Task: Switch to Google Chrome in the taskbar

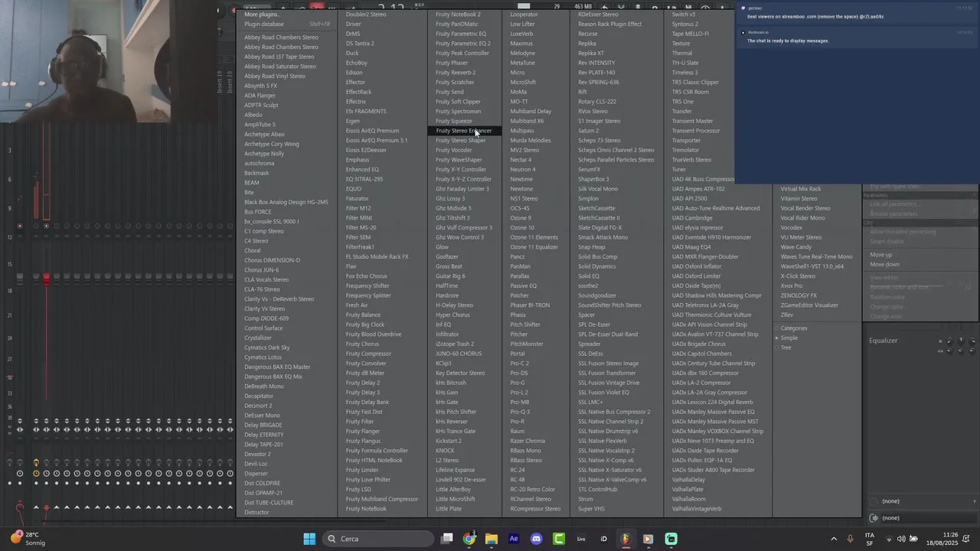Action: (469, 539)
